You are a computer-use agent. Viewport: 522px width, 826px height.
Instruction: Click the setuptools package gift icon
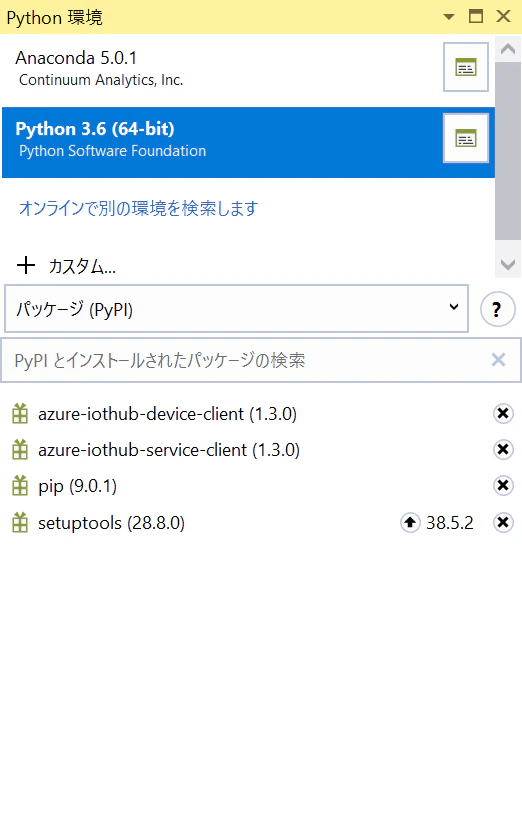pyautogui.click(x=20, y=523)
